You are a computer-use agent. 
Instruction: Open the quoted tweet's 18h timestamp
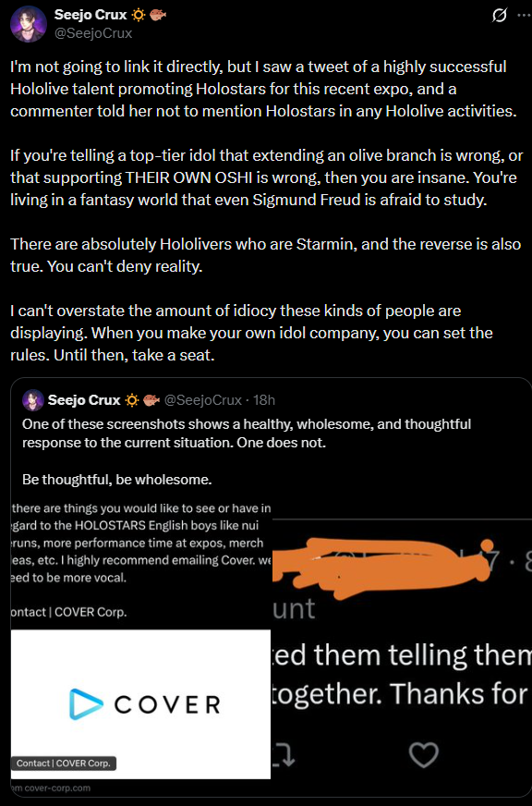pyautogui.click(x=264, y=400)
